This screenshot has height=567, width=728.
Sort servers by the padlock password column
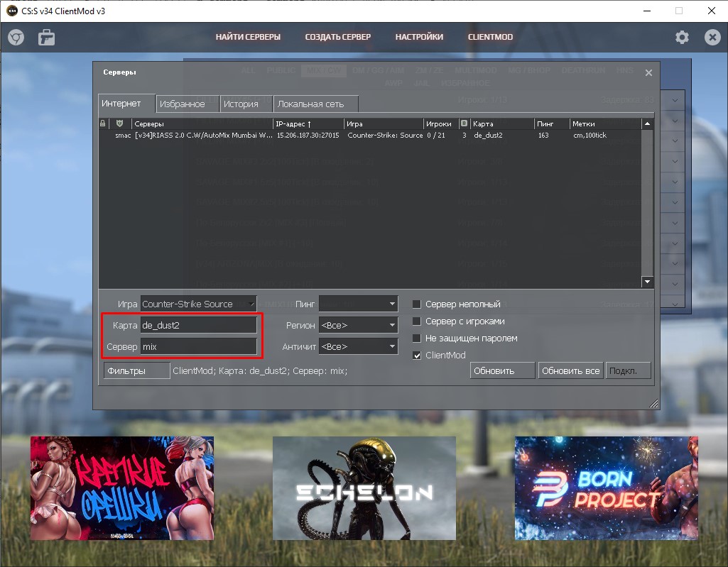point(103,123)
